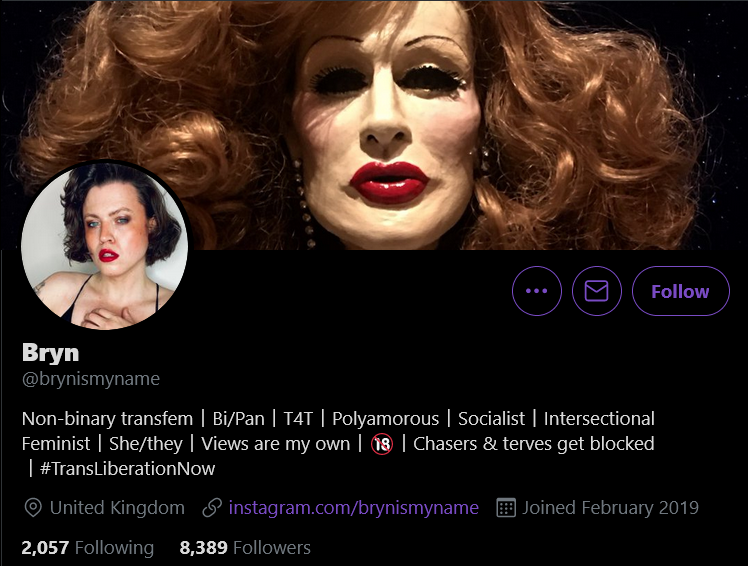
Task: Click the She/they pronouns in bio
Action: click(145, 443)
